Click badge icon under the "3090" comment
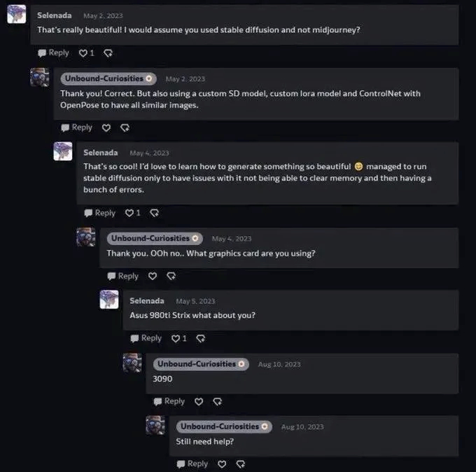The height and width of the screenshot is (472, 476). click(217, 401)
